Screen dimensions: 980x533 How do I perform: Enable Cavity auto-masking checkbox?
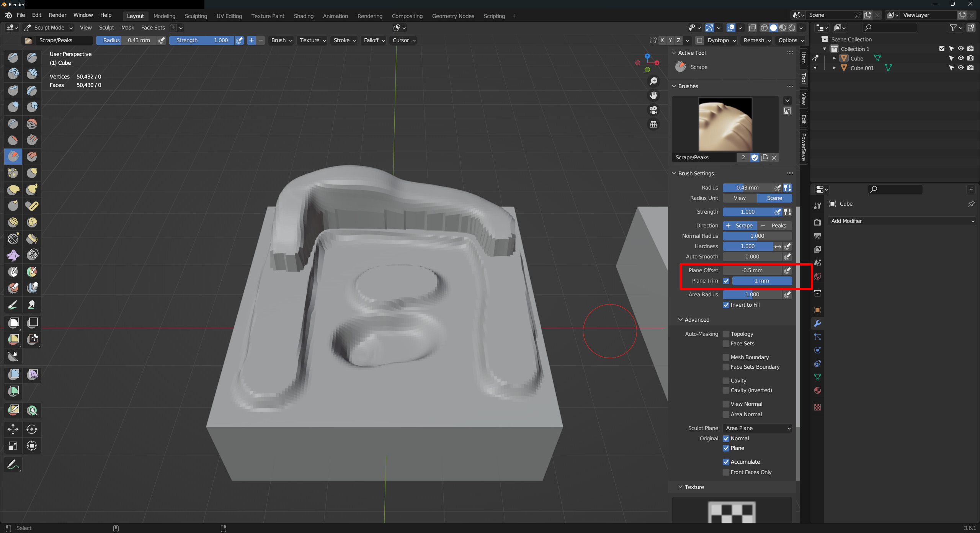click(x=726, y=381)
